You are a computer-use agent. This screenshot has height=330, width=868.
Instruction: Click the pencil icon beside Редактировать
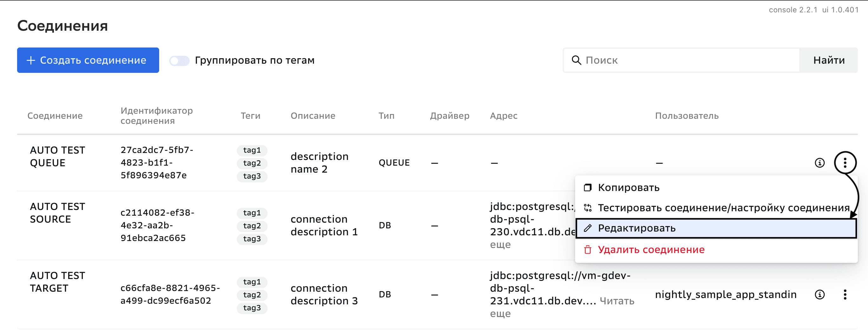click(x=587, y=228)
